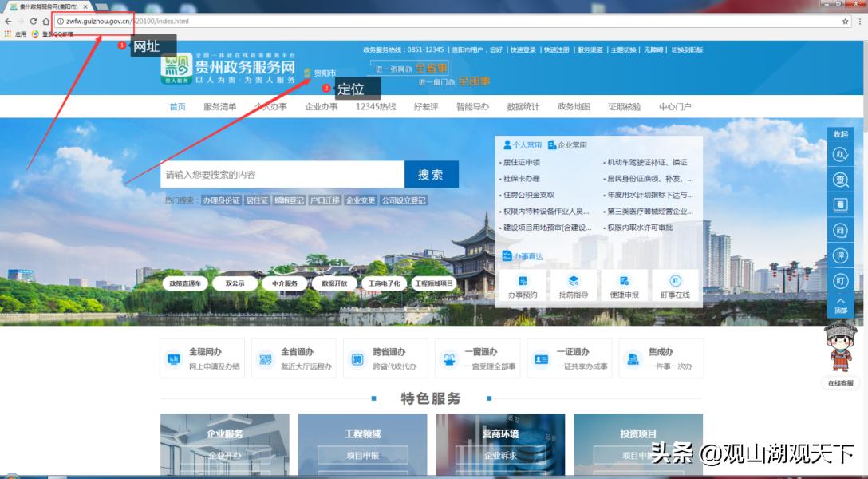Select the 批前指导 guidance icon
868x479 pixels.
tap(574, 285)
